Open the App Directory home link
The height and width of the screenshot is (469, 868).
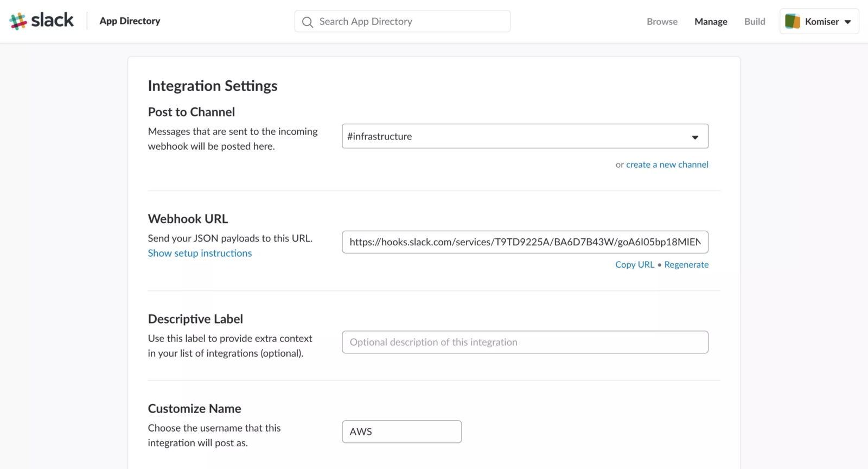point(130,21)
